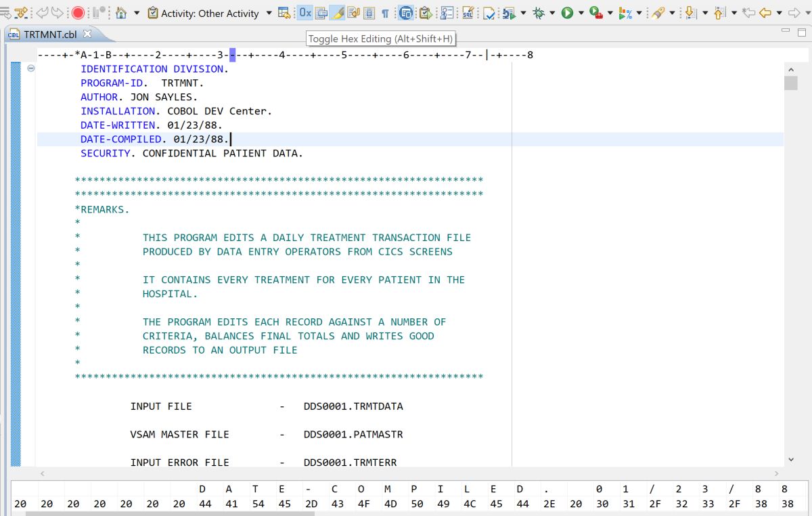Image resolution: width=812 pixels, height=516 pixels.
Task: Click the column ruler at position 4
Action: click(x=282, y=54)
